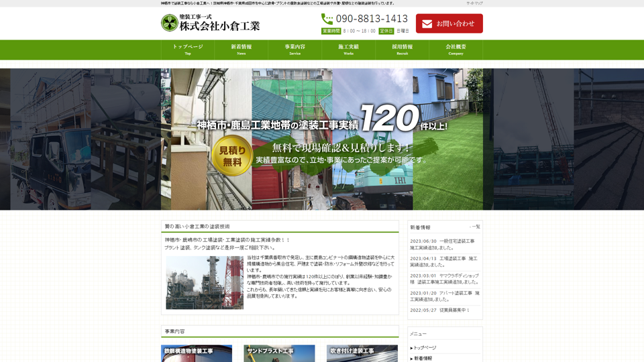Click the お問い合わせ contact button
This screenshot has height=362, width=644.
(x=449, y=23)
